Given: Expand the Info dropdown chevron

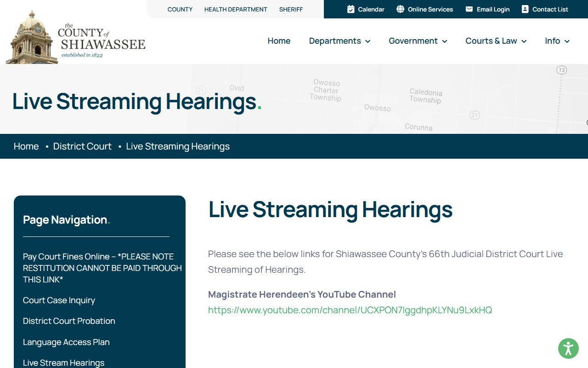Looking at the screenshot, I should pyautogui.click(x=567, y=41).
